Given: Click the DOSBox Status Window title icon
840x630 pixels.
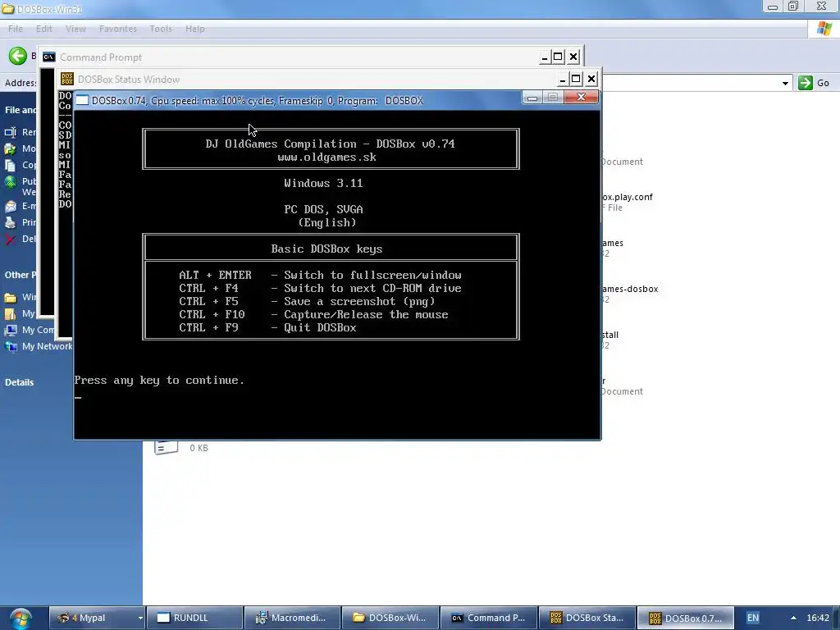Looking at the screenshot, I should (x=67, y=79).
